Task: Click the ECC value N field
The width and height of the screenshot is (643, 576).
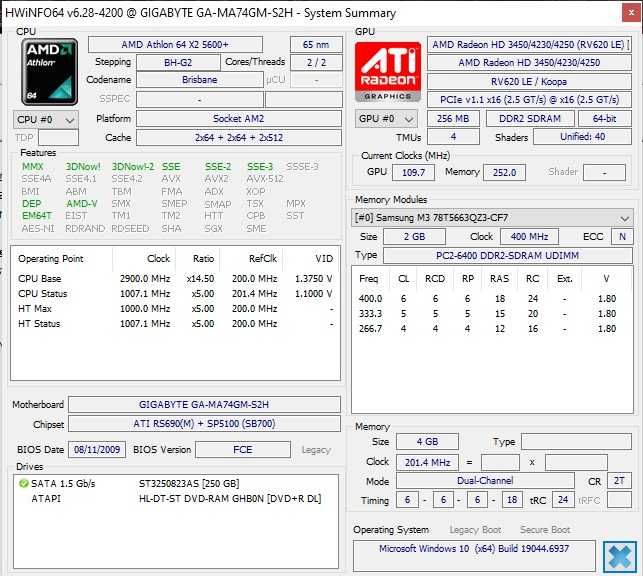Action: pyautogui.click(x=622, y=237)
